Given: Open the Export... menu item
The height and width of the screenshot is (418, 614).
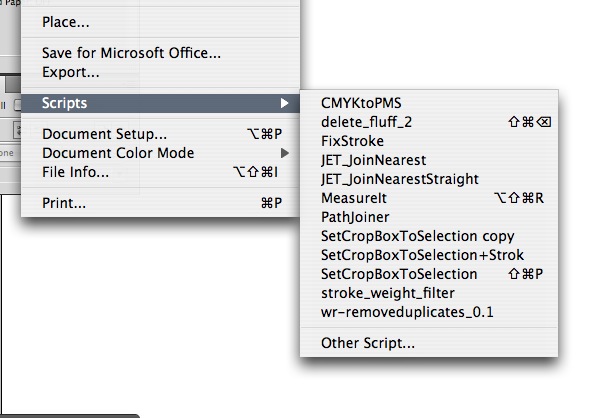Looking at the screenshot, I should pos(161,72).
